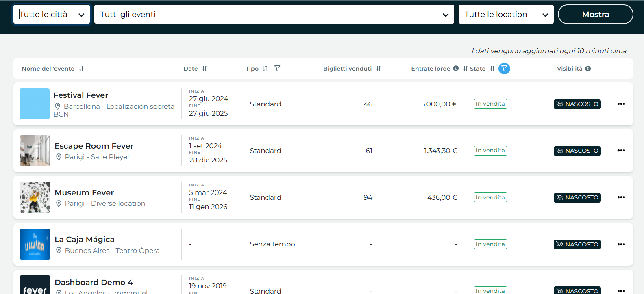The image size is (644, 294).
Task: Click the 11 gen 2026 end date
Action: (208, 207)
